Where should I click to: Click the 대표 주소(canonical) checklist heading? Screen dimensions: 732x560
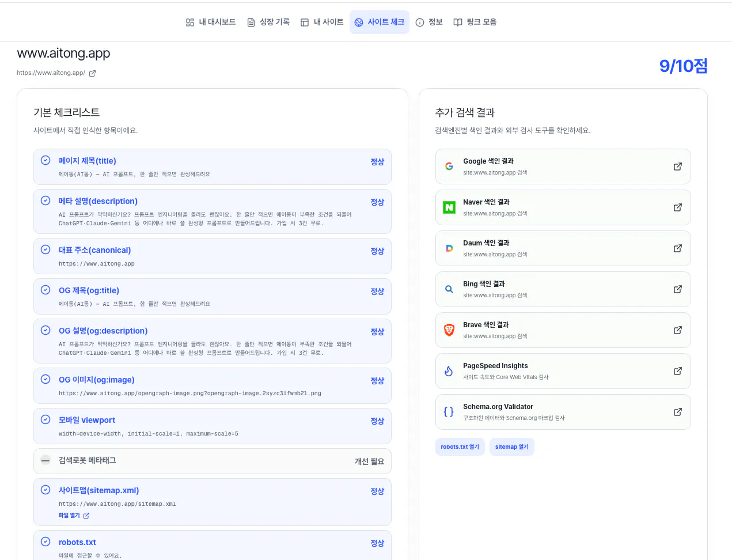click(95, 250)
